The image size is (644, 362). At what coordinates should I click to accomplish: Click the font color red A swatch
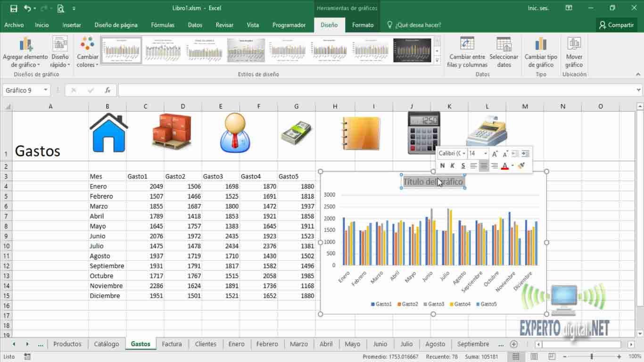tap(504, 166)
